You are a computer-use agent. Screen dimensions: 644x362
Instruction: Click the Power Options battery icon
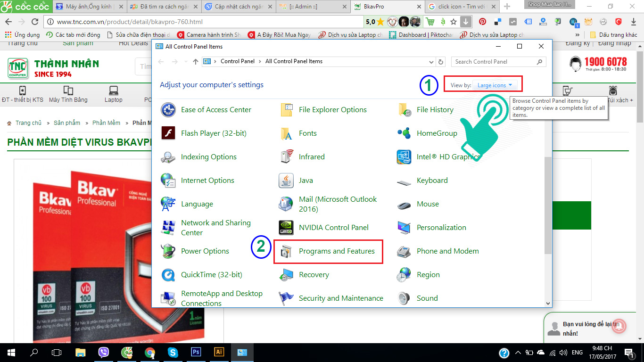coord(168,251)
